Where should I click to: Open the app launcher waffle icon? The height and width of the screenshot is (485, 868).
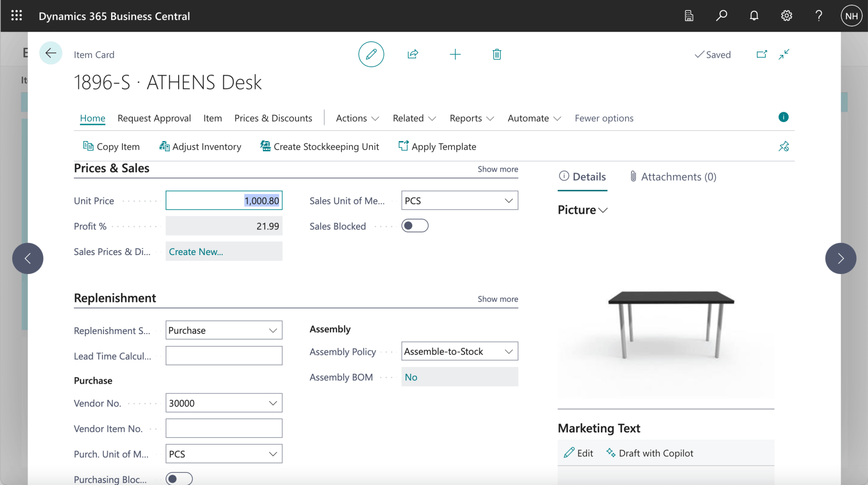[17, 16]
